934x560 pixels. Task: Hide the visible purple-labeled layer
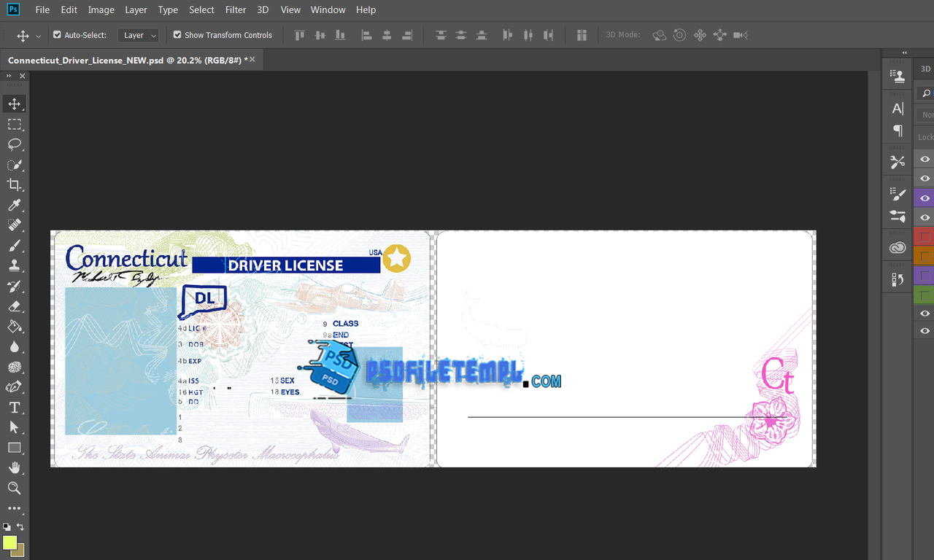click(x=925, y=198)
